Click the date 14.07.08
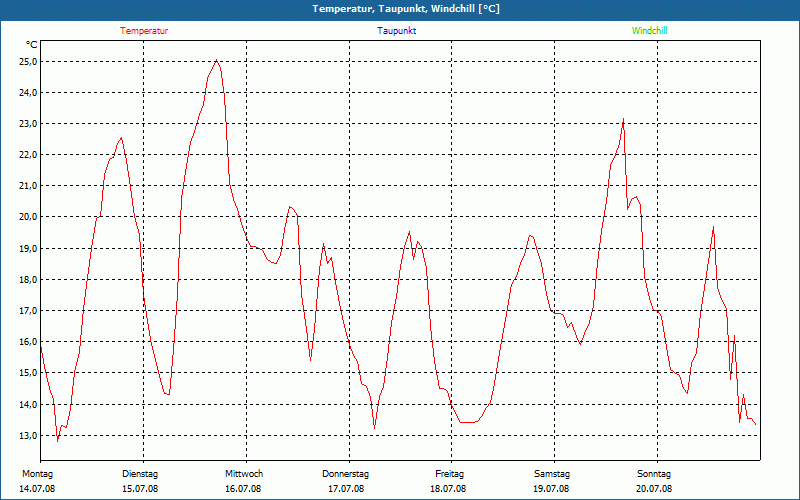This screenshot has height=500, width=800. pos(37,489)
